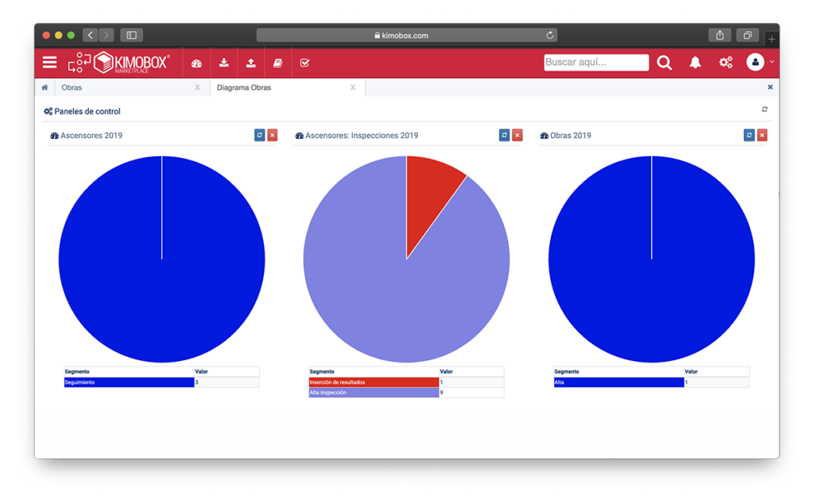Open the notifications bell
814x504 pixels.
(695, 63)
